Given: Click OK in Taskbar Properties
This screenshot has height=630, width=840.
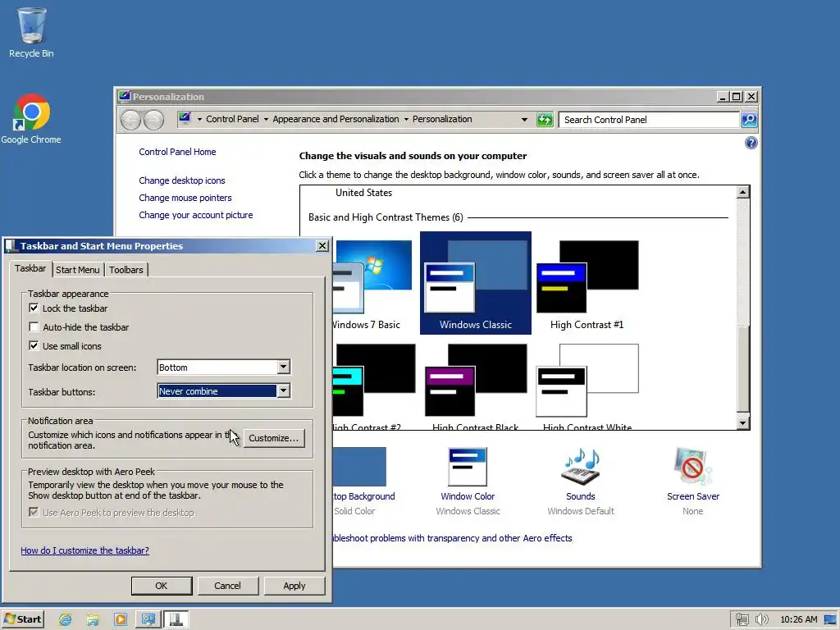Looking at the screenshot, I should click(162, 586).
